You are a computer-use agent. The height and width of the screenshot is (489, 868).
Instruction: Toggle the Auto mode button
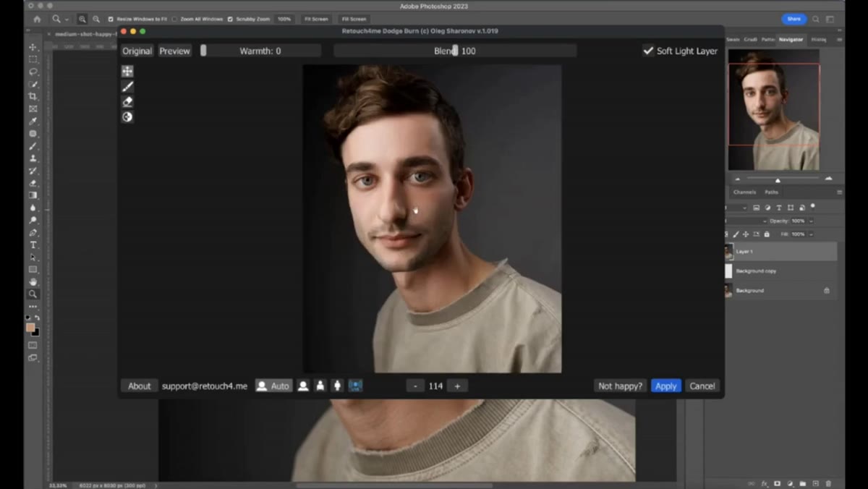coord(273,386)
